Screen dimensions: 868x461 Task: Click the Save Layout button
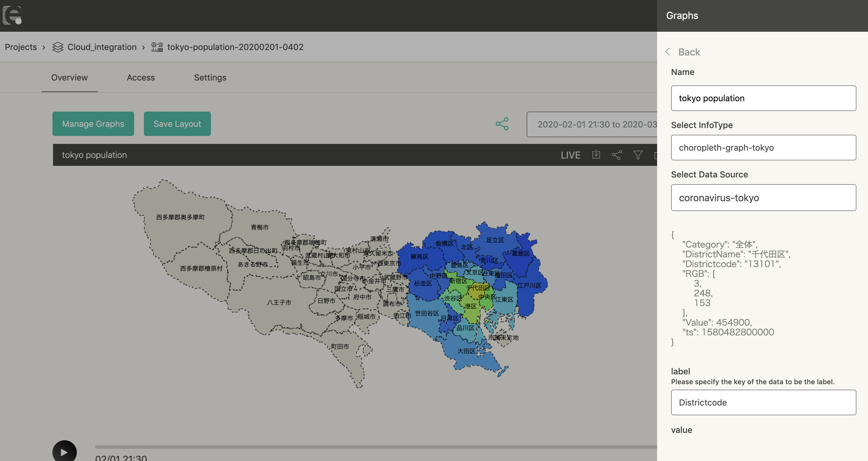coord(177,124)
